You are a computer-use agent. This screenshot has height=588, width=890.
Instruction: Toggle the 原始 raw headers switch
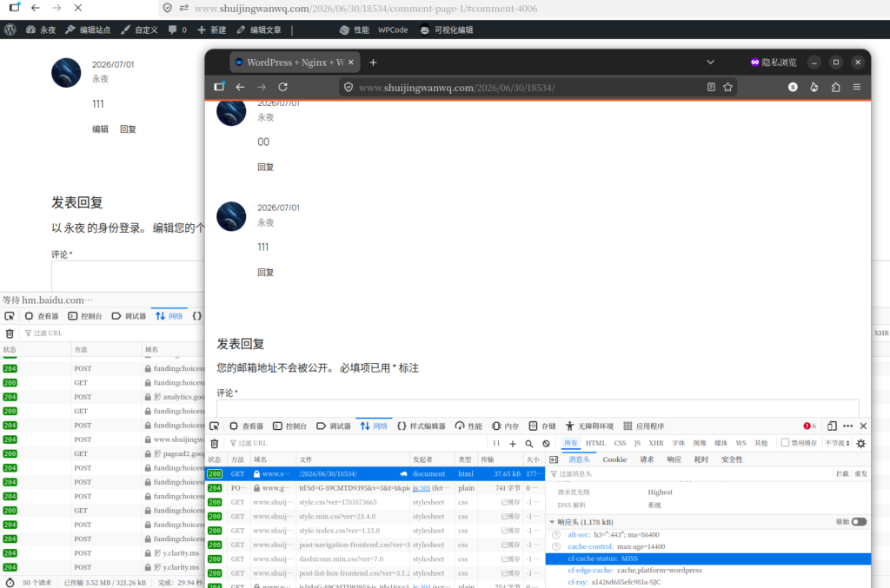[x=860, y=522]
